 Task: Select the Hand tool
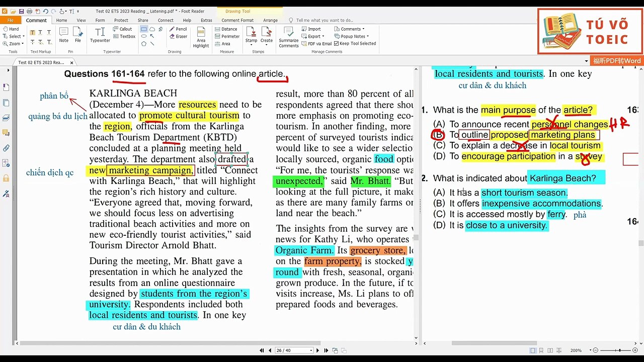11,29
